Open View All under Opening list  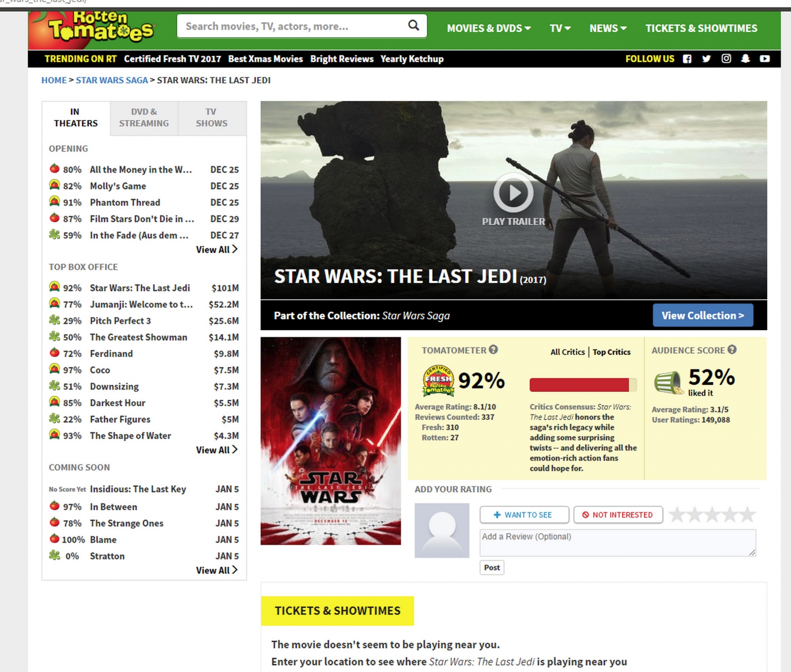point(217,249)
